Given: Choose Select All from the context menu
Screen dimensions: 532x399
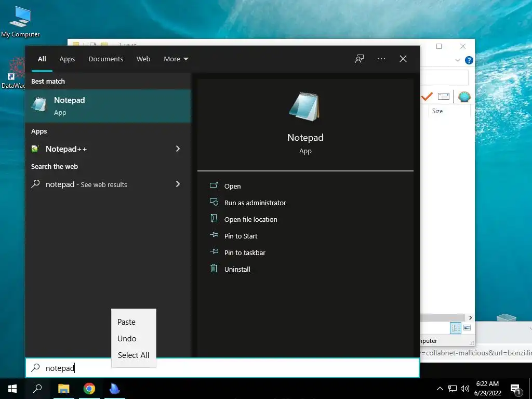Looking at the screenshot, I should (x=134, y=355).
